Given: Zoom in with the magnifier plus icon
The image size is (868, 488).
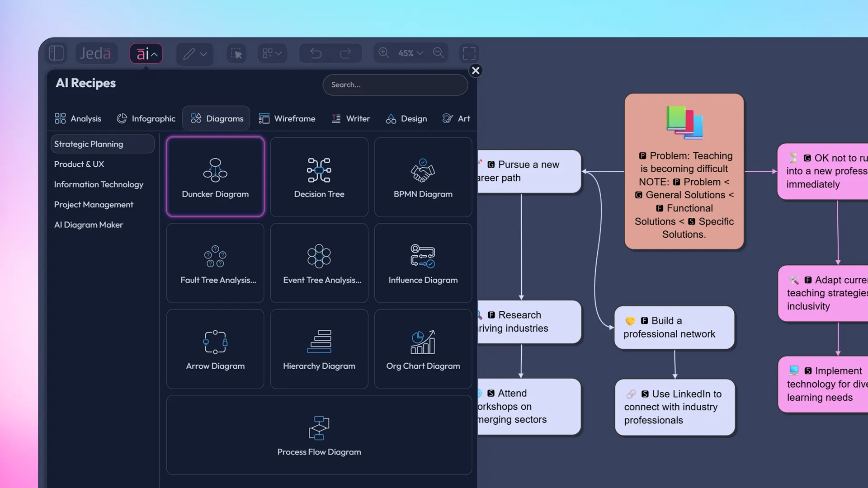Looking at the screenshot, I should click(383, 53).
